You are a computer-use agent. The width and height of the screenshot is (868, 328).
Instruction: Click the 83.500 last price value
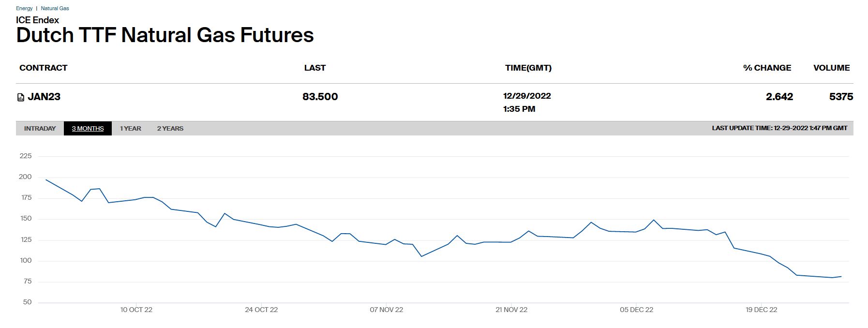point(320,97)
